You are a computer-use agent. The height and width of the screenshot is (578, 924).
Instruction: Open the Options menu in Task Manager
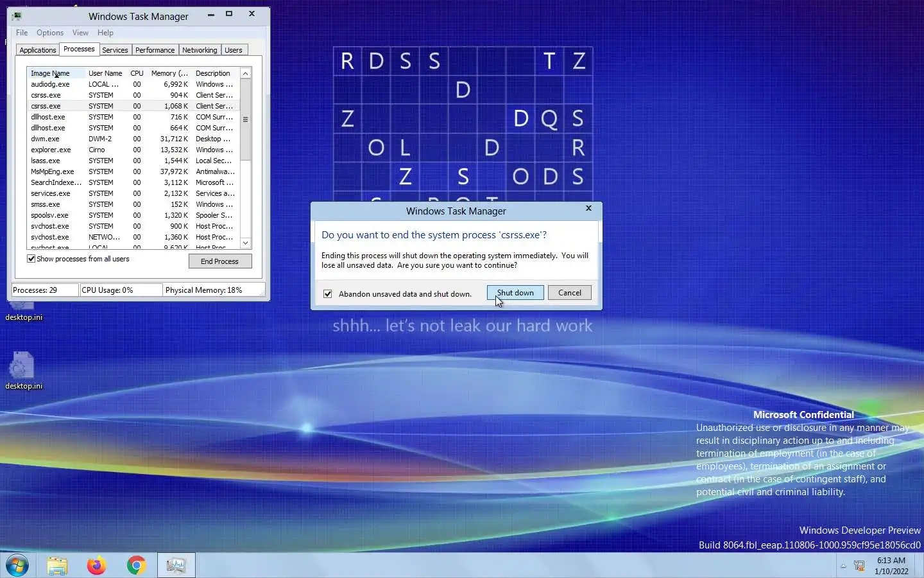click(50, 33)
